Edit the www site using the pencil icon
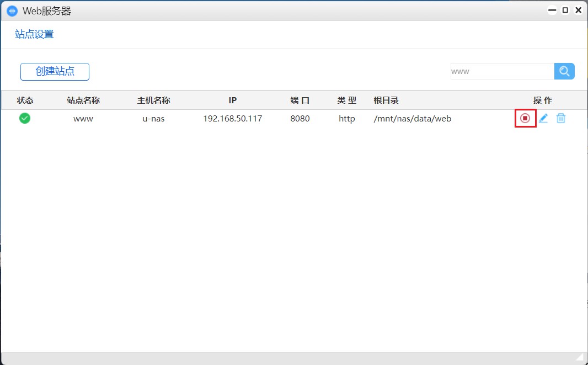The height and width of the screenshot is (365, 588). (543, 118)
